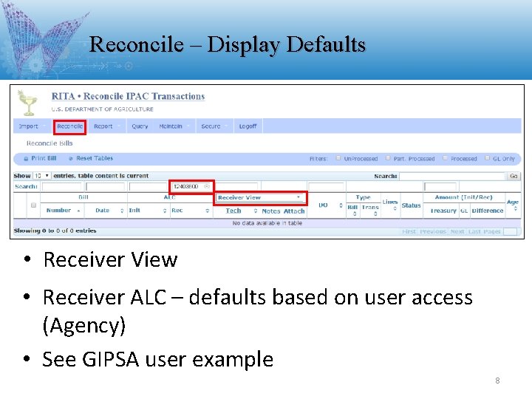This screenshot has width=532, height=399.
Task: Enable the Part. Processed filter checkbox
Action: (x=388, y=158)
